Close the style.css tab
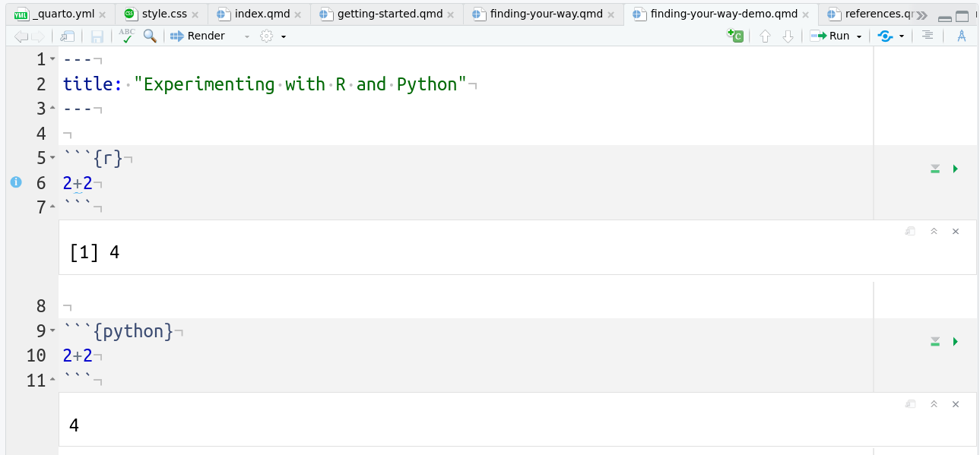Screen dimensions: 980x455 coord(195,14)
